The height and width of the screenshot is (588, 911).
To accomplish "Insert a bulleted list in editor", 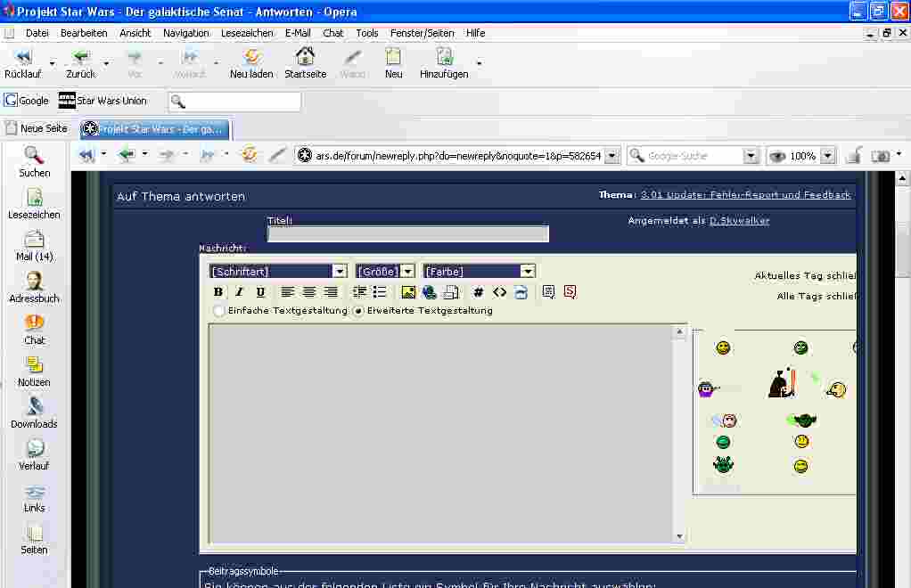I will pos(380,292).
